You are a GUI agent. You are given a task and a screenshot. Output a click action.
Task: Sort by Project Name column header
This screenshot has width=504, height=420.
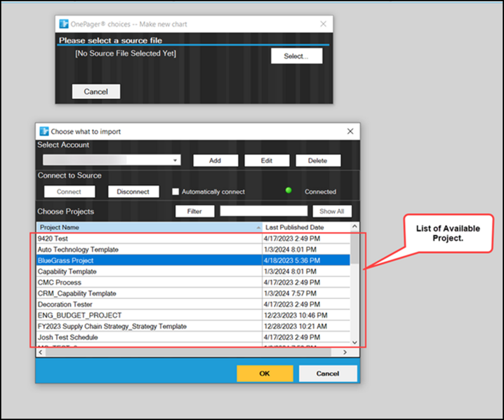149,227
